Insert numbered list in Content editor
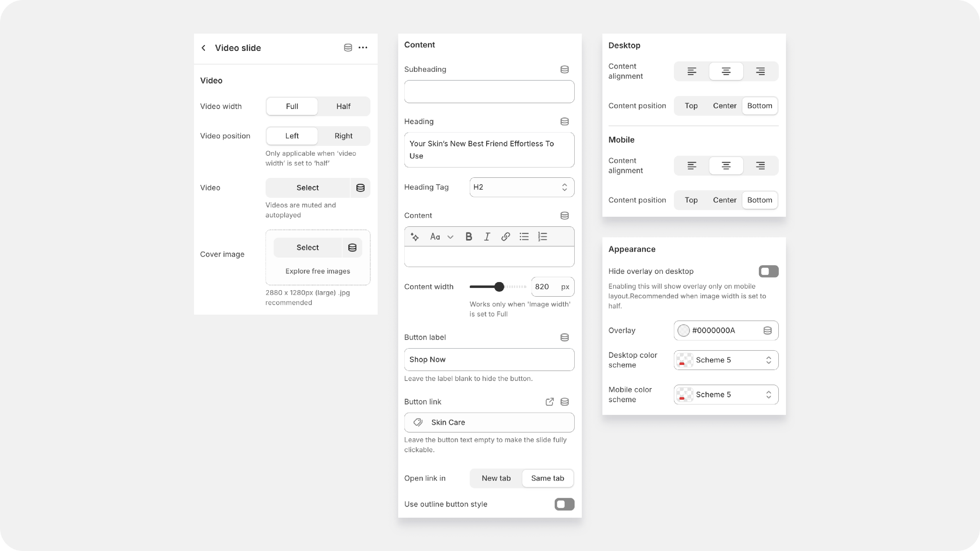 pyautogui.click(x=543, y=237)
